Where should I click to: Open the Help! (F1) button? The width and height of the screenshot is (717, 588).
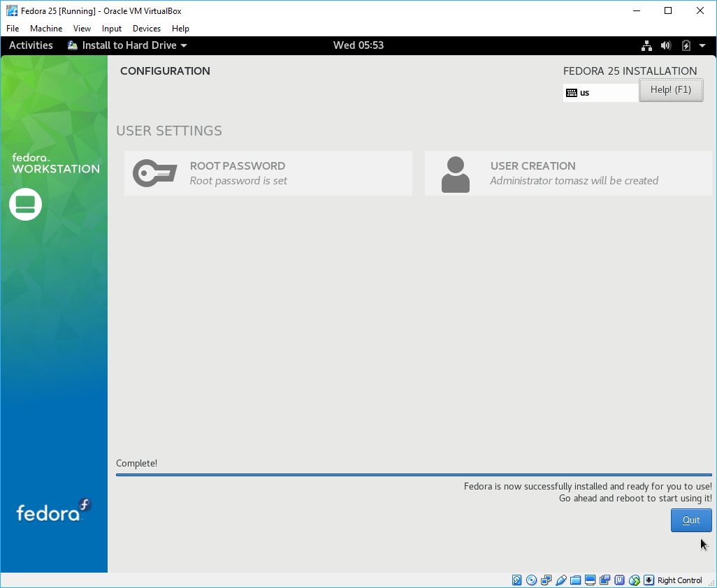(671, 90)
